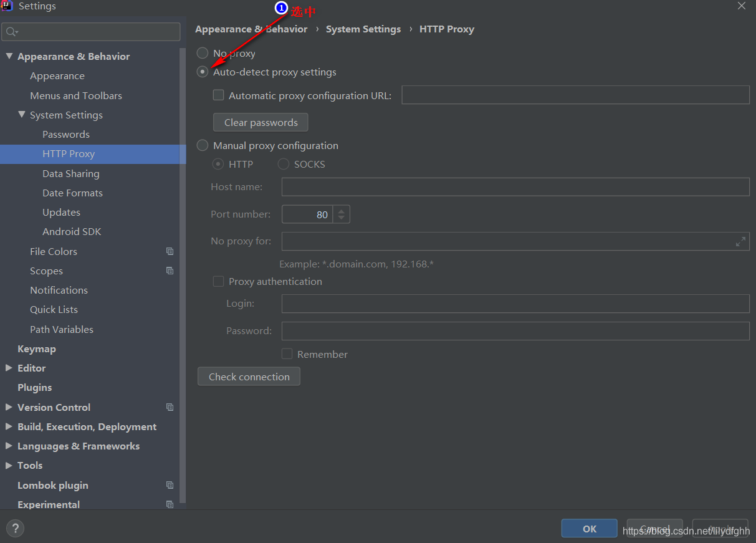Image resolution: width=756 pixels, height=543 pixels.
Task: Open Scopes settings page
Action: click(x=46, y=271)
